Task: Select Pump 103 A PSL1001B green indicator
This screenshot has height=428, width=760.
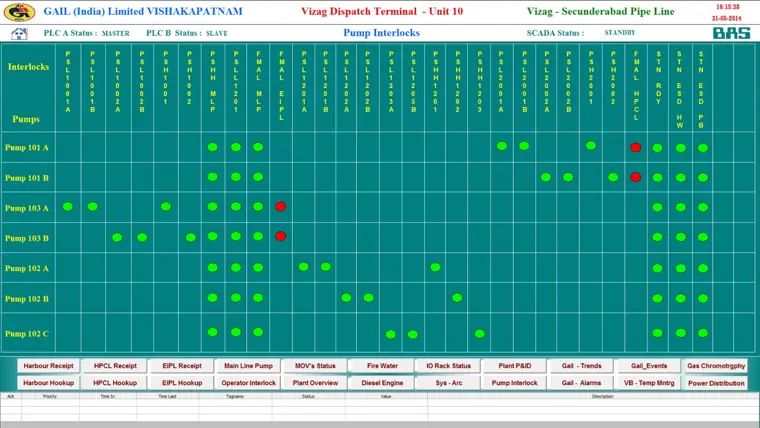Action: pyautogui.click(x=93, y=206)
